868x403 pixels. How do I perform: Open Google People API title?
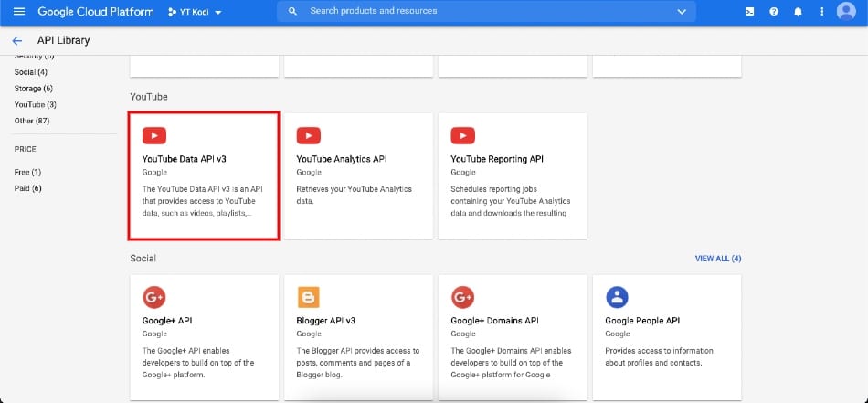(x=642, y=321)
